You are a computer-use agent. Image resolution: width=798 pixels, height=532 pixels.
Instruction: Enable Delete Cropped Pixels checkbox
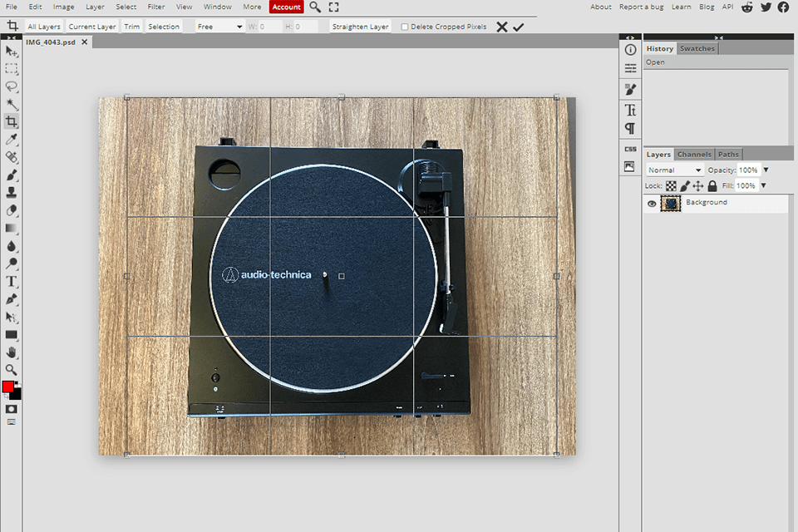(x=405, y=27)
